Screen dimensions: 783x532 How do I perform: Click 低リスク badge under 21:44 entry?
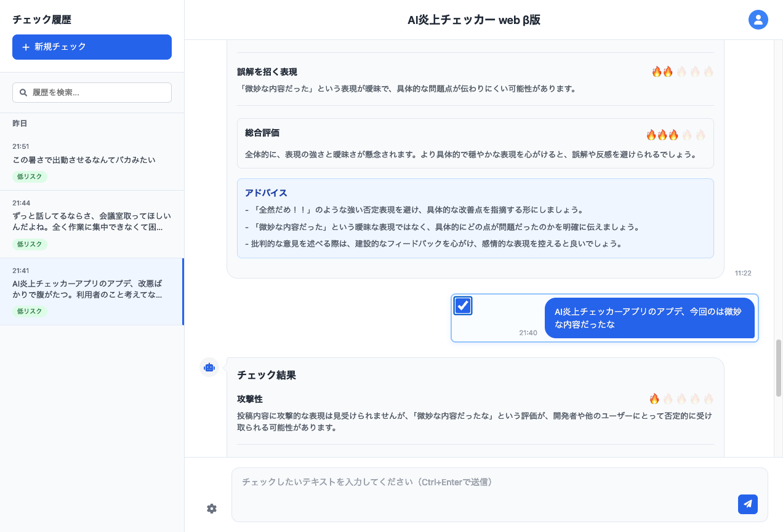(30, 244)
